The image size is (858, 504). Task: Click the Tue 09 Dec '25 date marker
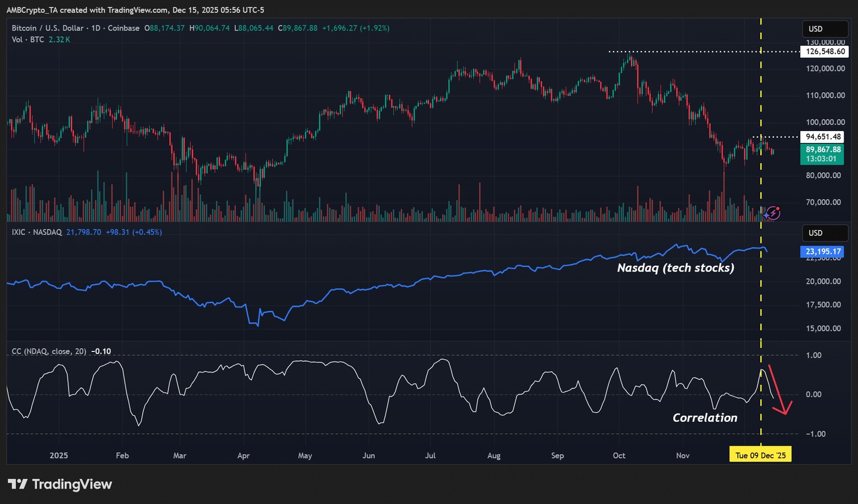click(x=760, y=455)
